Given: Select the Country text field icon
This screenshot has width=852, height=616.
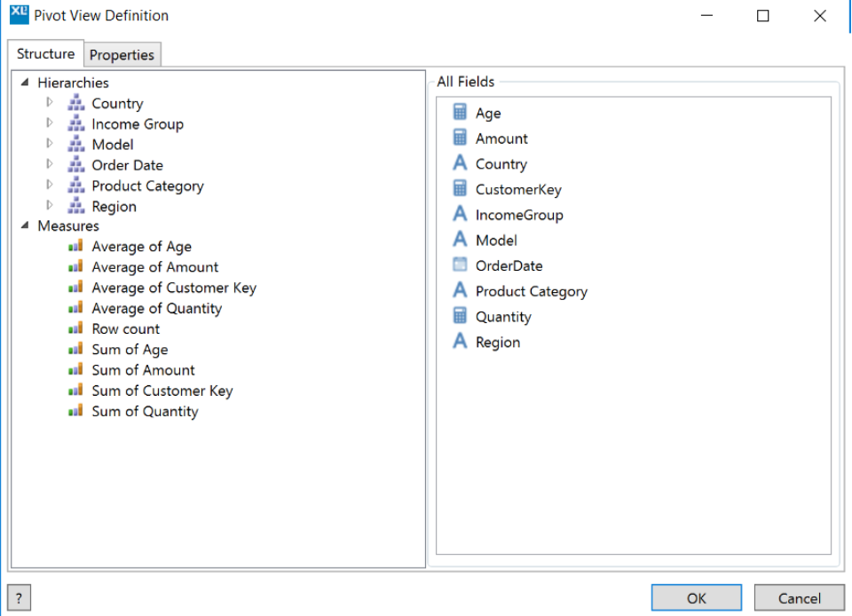Looking at the screenshot, I should pos(461,163).
